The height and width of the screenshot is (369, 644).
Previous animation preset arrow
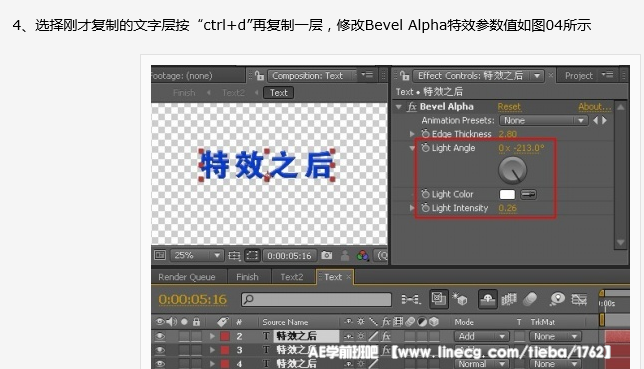pos(596,120)
